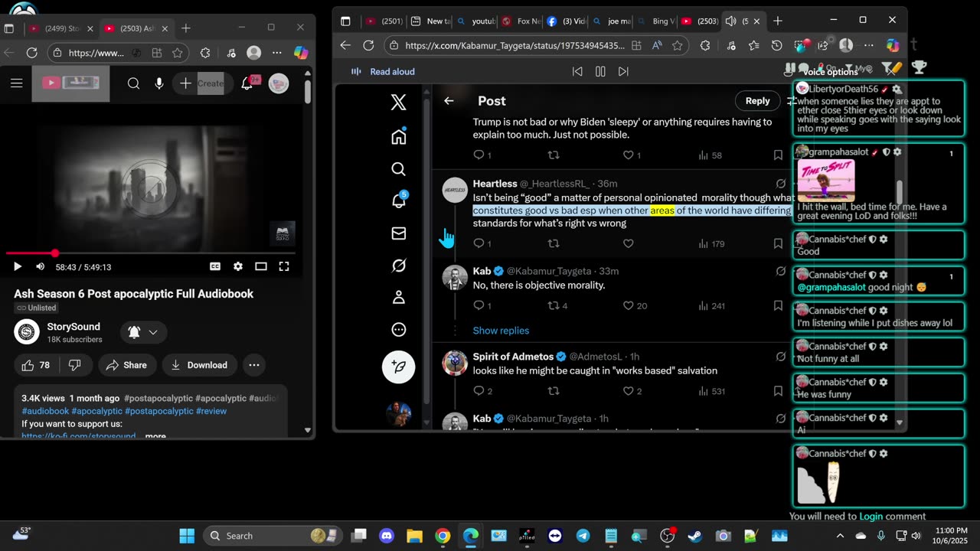The image size is (980, 551).
Task: Add the X page to favorites
Action: point(678,45)
